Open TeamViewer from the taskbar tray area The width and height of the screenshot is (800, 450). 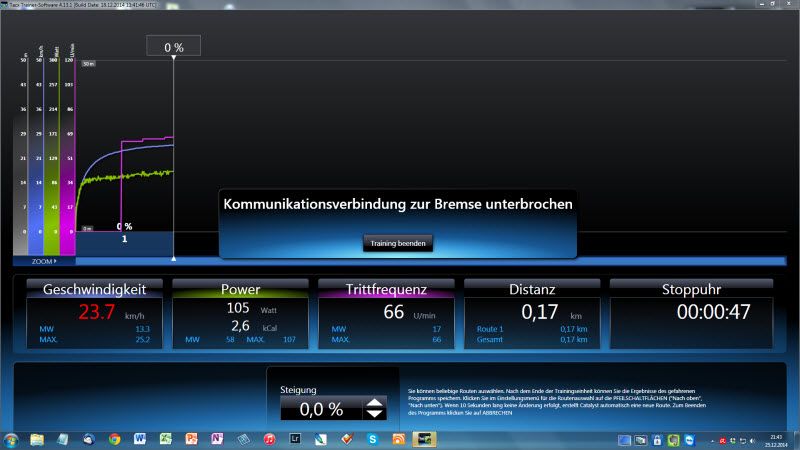(690, 440)
